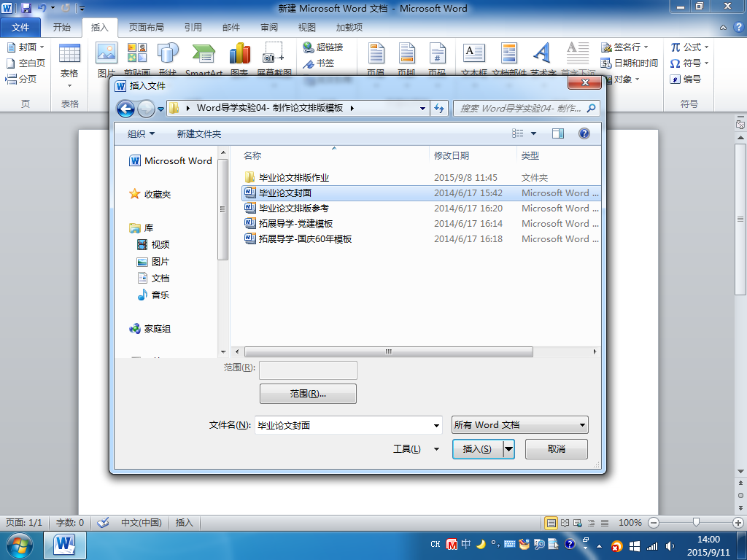Switch to View (视图) tab
The width and height of the screenshot is (747, 560).
(307, 28)
